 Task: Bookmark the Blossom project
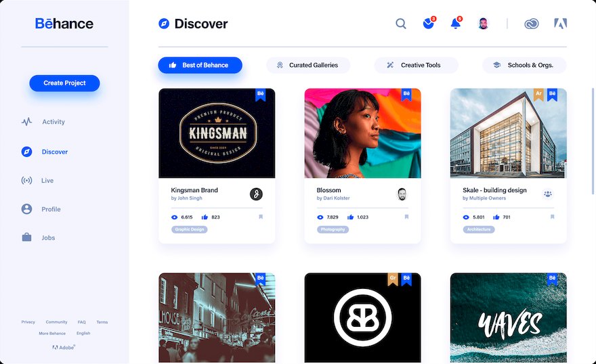click(x=406, y=217)
